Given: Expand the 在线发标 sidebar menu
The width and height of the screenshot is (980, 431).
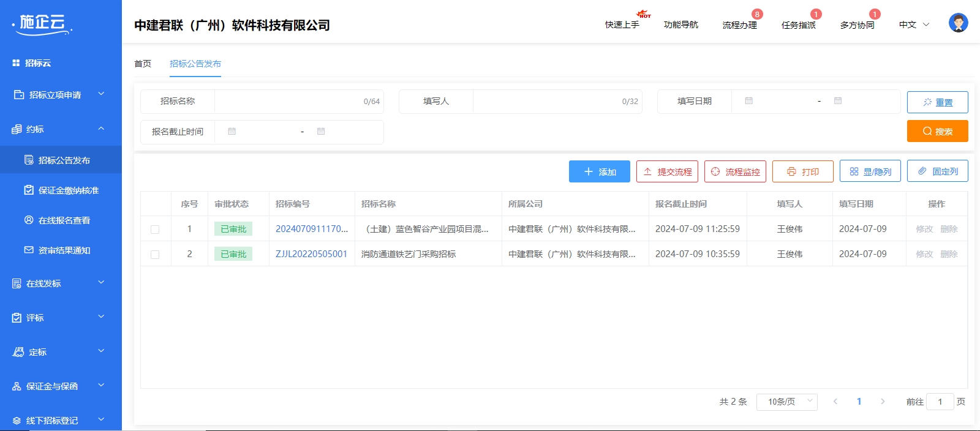Looking at the screenshot, I should coord(60,283).
